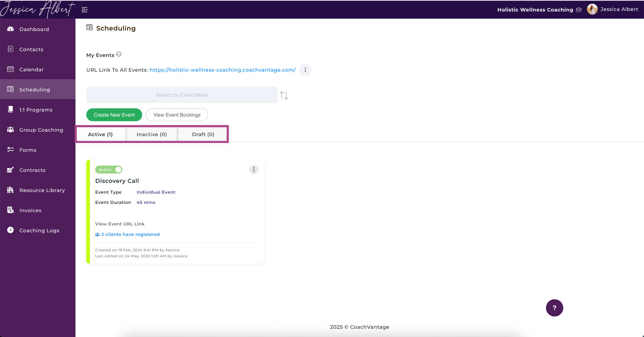Go to Contracts in the sidebar
644x337 pixels.
[38, 170]
